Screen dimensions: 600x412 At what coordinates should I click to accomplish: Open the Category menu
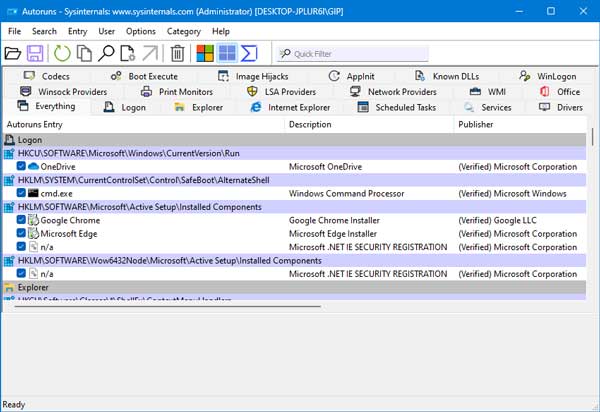184,31
